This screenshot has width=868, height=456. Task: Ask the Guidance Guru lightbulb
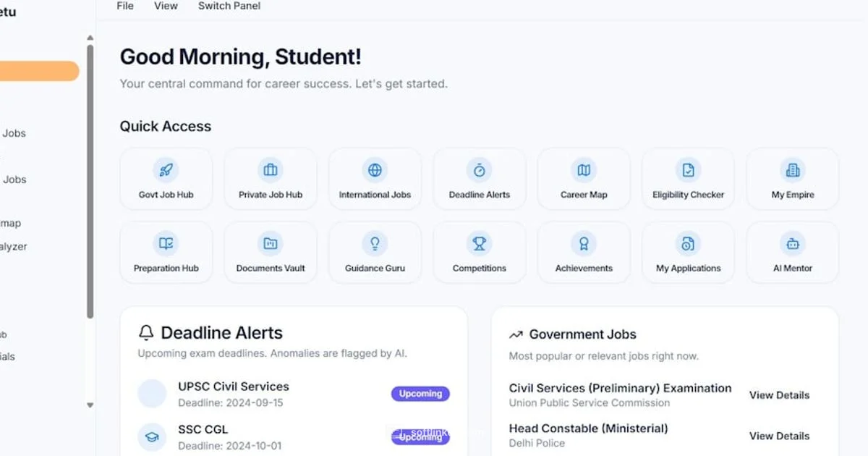click(x=375, y=244)
